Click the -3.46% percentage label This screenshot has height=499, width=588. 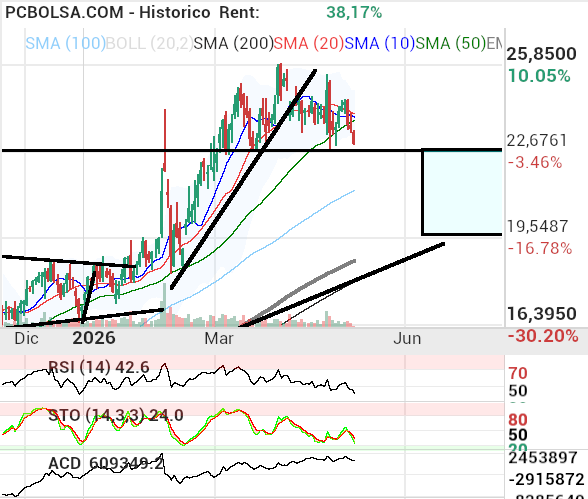point(535,162)
